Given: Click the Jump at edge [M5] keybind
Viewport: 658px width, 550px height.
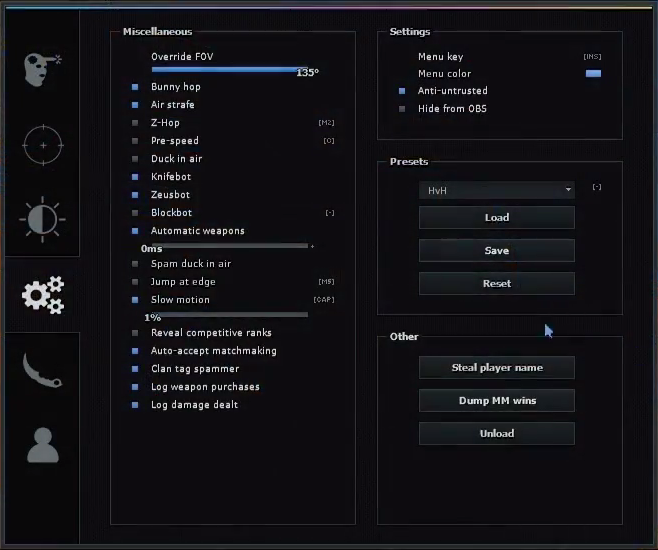Looking at the screenshot, I should tap(326, 282).
